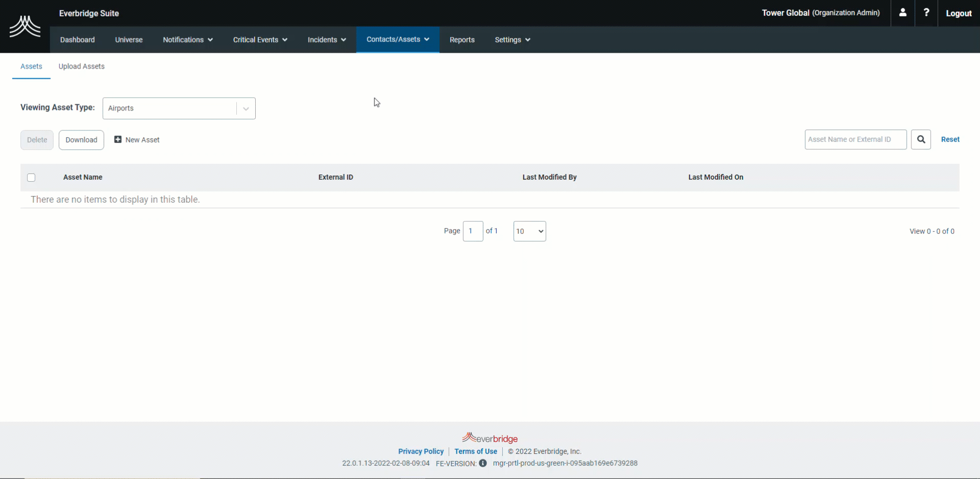The image size is (980, 479).
Task: Switch to the Upload Assets tab
Action: [81, 67]
